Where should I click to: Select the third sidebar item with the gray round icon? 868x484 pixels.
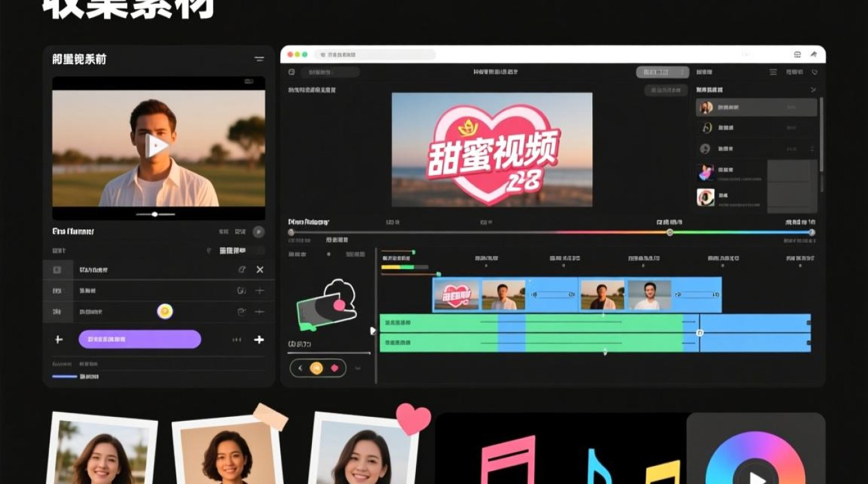coord(756,149)
